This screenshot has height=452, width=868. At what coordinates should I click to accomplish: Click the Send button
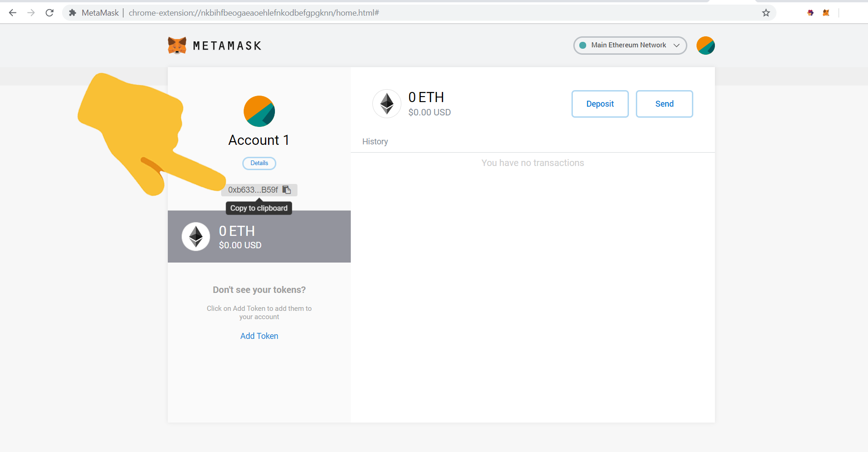click(x=664, y=104)
